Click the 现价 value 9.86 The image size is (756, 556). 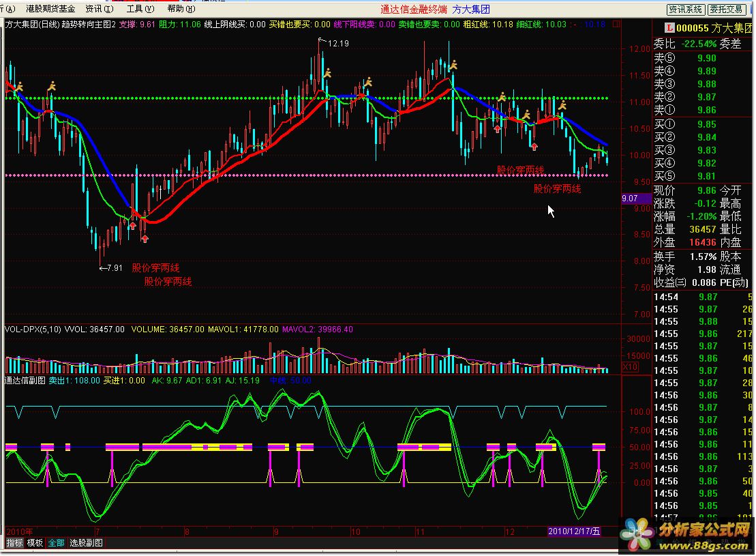(x=706, y=190)
